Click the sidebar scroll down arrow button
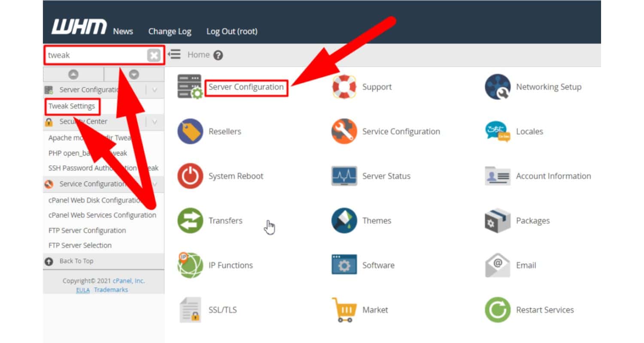 (x=134, y=75)
